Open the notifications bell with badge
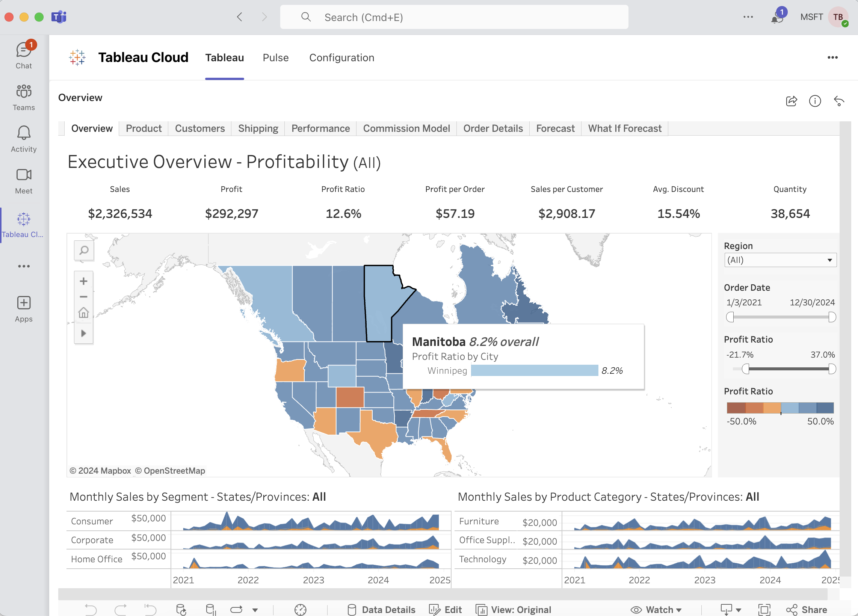This screenshot has height=616, width=858. click(777, 17)
